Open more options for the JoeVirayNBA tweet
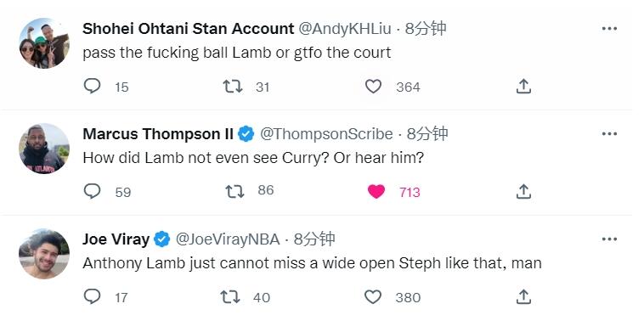This screenshot has width=644, height=315. coord(609,239)
